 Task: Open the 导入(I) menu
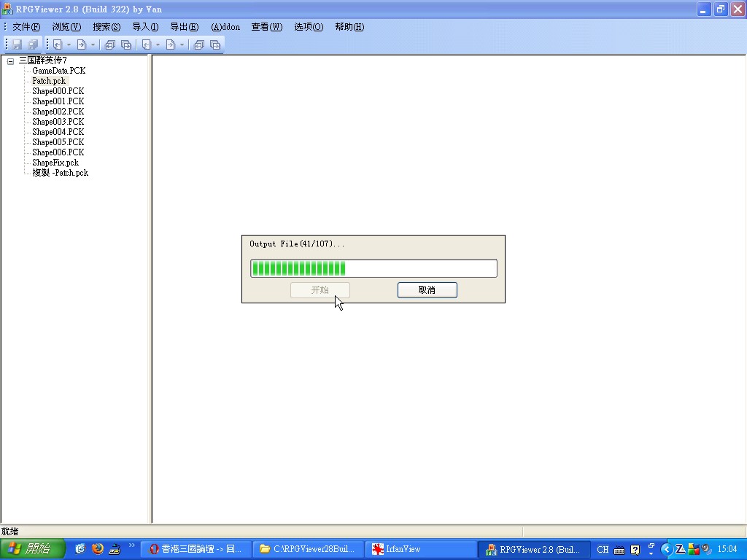point(145,27)
